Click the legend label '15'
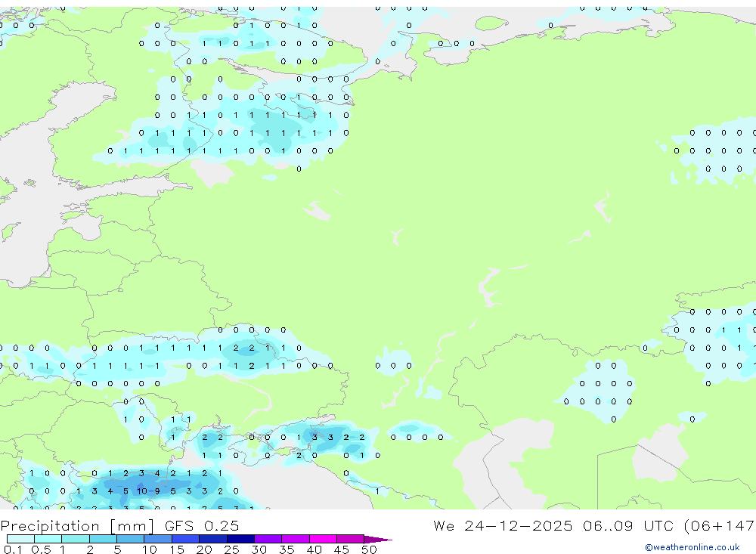The width and height of the screenshot is (756, 554). (x=177, y=549)
